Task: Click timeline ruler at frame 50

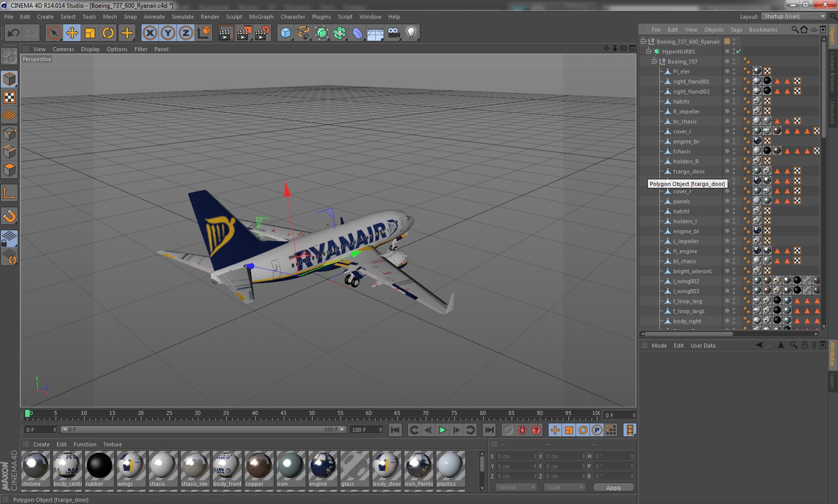Action: tap(312, 414)
